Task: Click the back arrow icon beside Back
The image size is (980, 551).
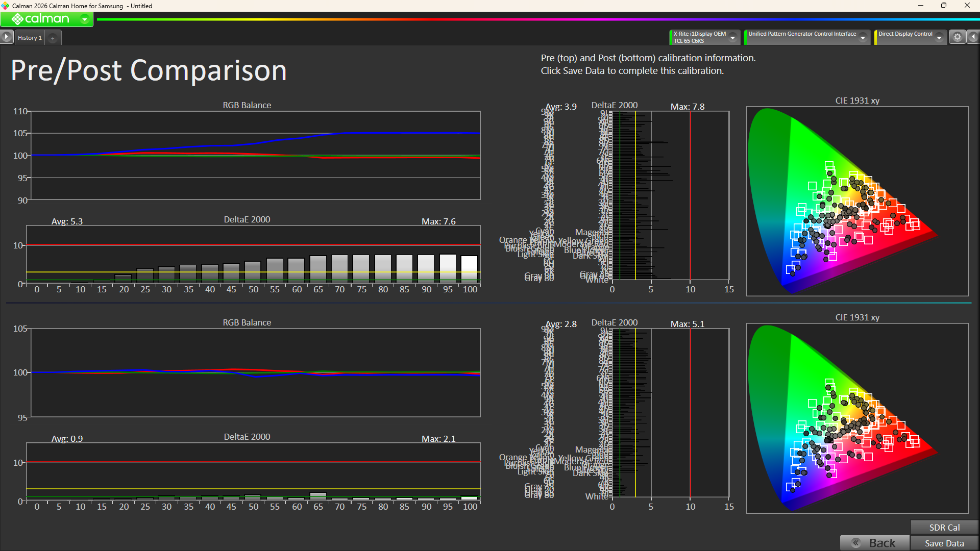Action: pyautogui.click(x=856, y=543)
